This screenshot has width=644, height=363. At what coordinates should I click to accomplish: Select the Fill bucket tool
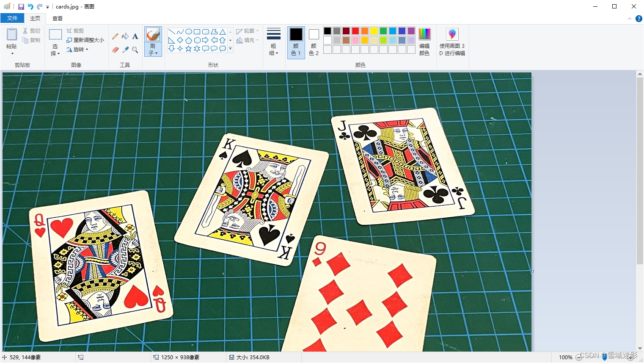click(125, 36)
